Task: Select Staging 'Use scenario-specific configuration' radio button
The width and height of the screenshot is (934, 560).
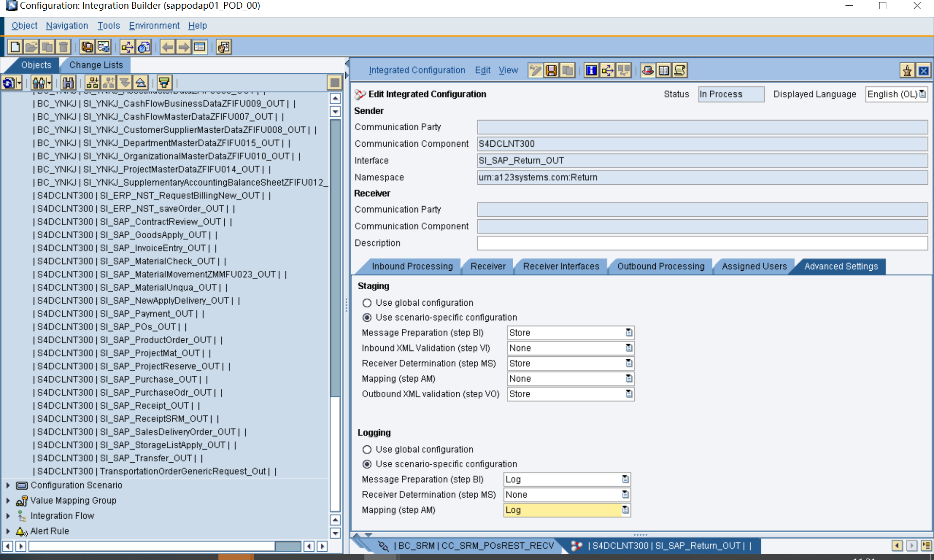Action: click(367, 317)
